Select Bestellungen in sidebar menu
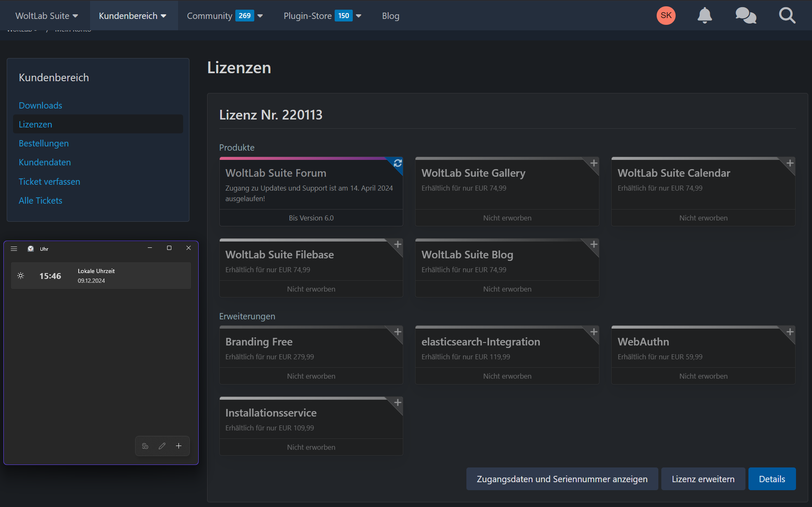 pos(44,143)
